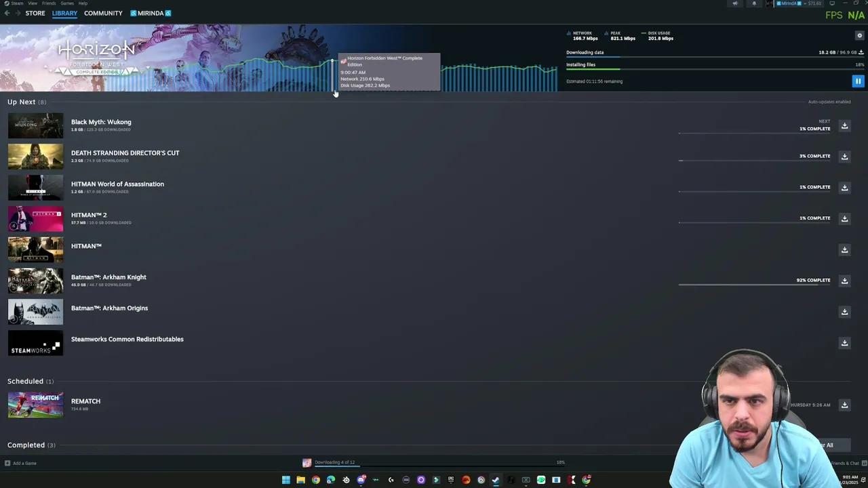Open the View menu
The image size is (868, 488).
coord(33,3)
